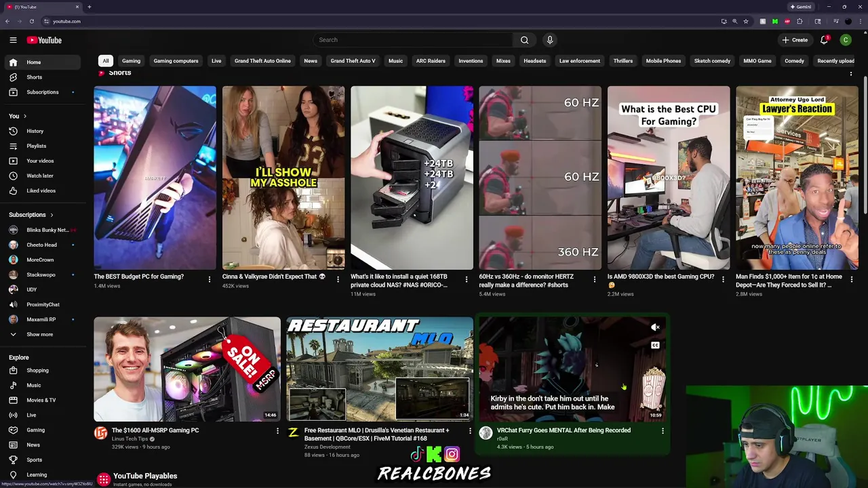Play the Lawyer's Reaction Home Depot short

tap(797, 178)
